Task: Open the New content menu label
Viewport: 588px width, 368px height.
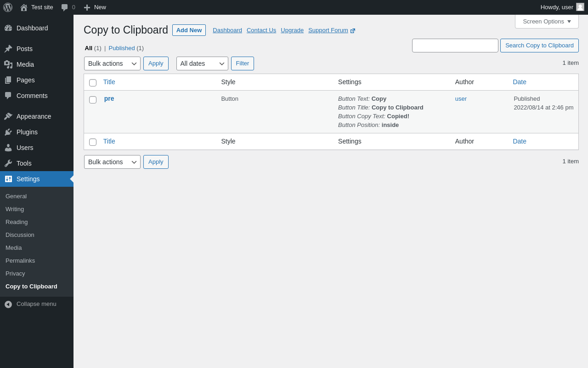Action: (100, 7)
